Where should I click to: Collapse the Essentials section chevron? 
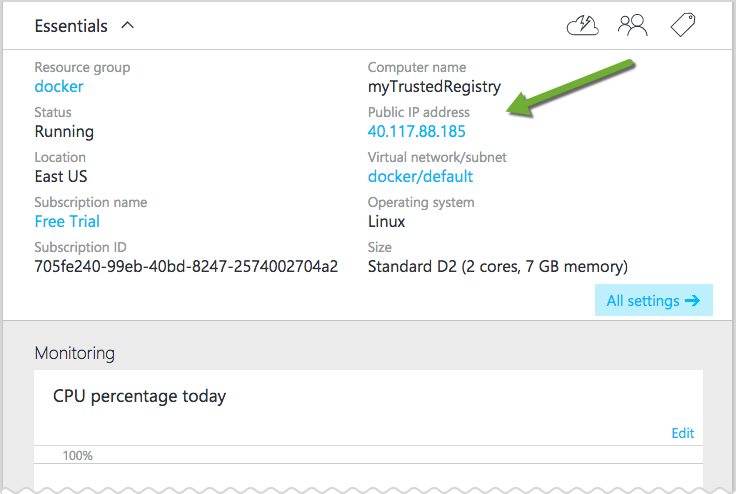(x=127, y=26)
